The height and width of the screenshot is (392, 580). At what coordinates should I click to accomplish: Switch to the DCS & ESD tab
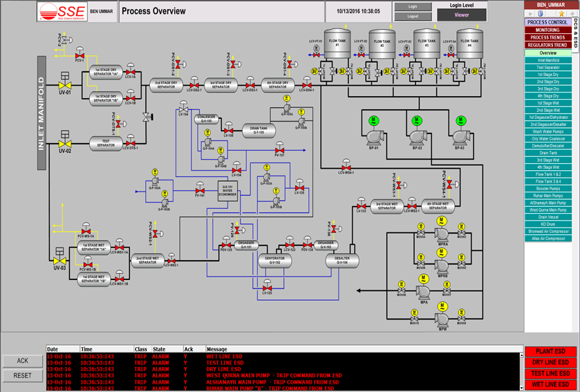tap(576, 33)
